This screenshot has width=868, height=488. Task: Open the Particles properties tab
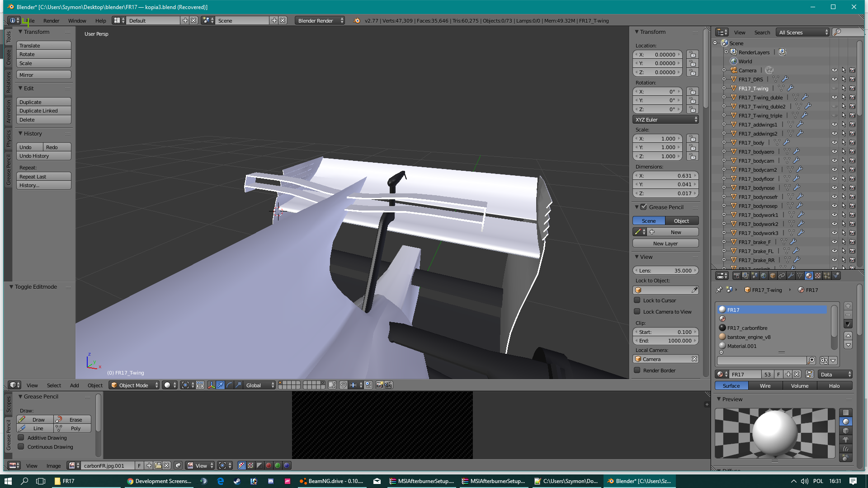click(x=827, y=276)
